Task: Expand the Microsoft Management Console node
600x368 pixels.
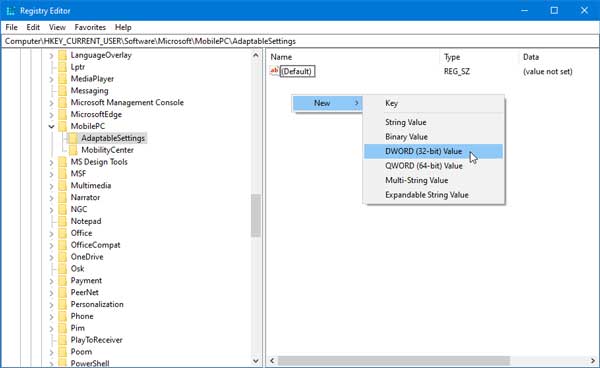Action: click(51, 103)
